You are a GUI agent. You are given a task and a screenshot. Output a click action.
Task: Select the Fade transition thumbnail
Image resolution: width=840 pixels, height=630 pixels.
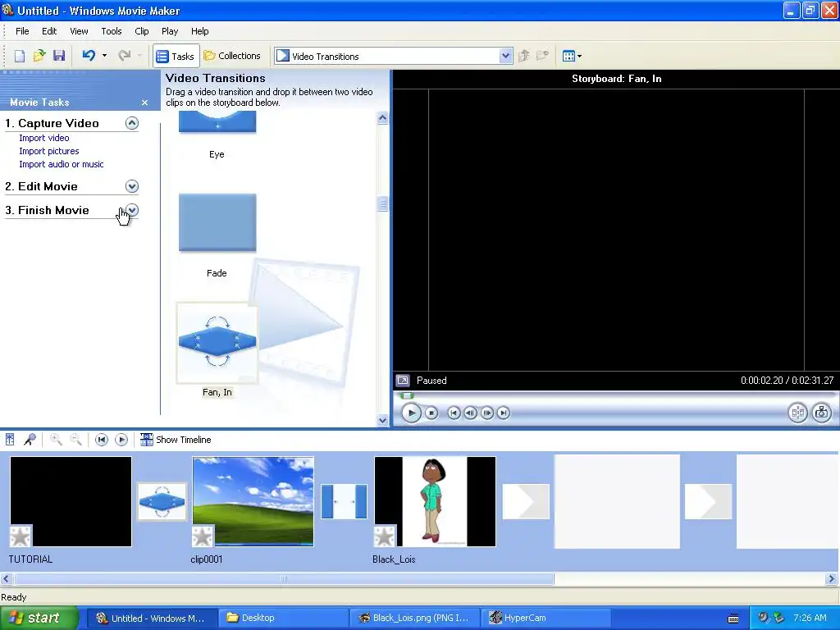pyautogui.click(x=217, y=222)
